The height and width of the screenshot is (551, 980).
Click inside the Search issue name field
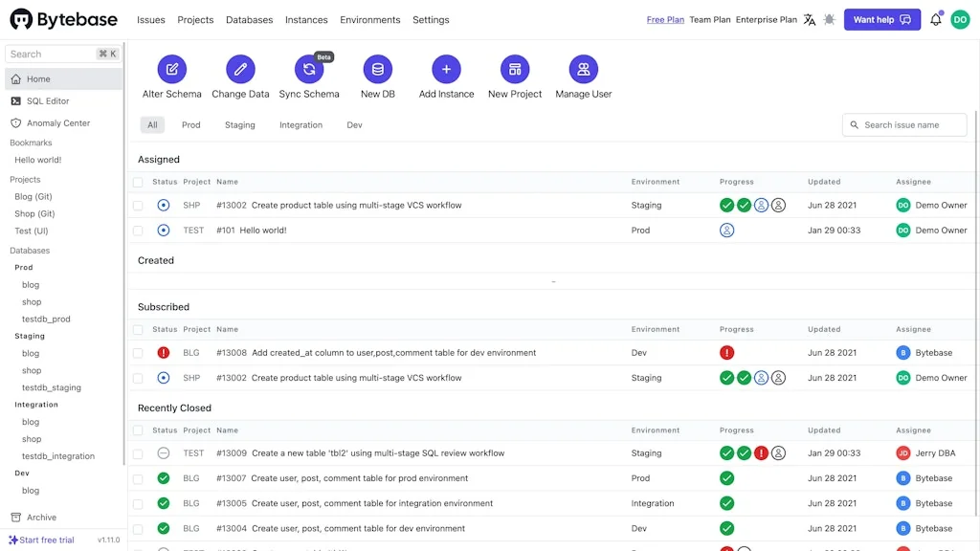pos(903,124)
